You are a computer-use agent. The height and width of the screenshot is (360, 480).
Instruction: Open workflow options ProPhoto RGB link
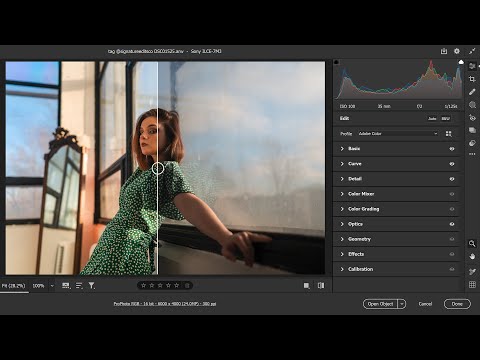point(165,304)
